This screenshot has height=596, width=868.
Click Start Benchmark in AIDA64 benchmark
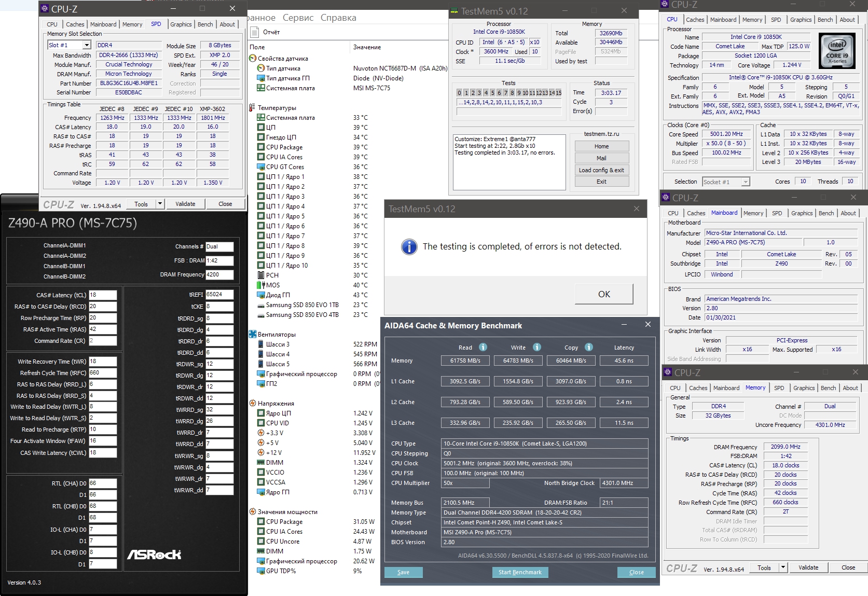[520, 572]
